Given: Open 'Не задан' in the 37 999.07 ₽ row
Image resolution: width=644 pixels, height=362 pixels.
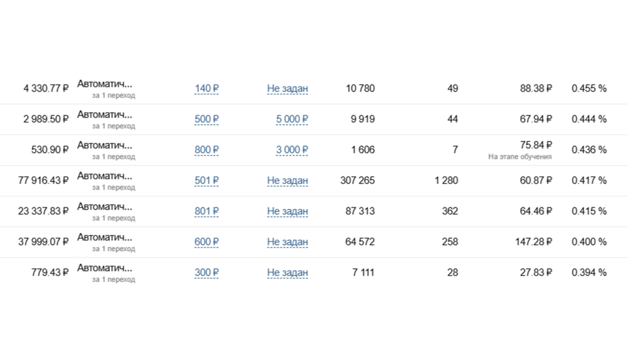Looking at the screenshot, I should tap(288, 242).
